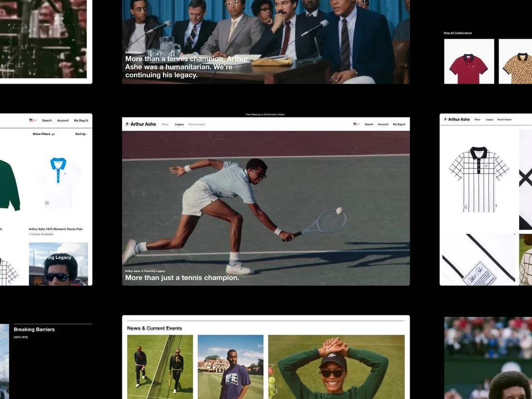Open the signature label close-up image

[x=479, y=260]
